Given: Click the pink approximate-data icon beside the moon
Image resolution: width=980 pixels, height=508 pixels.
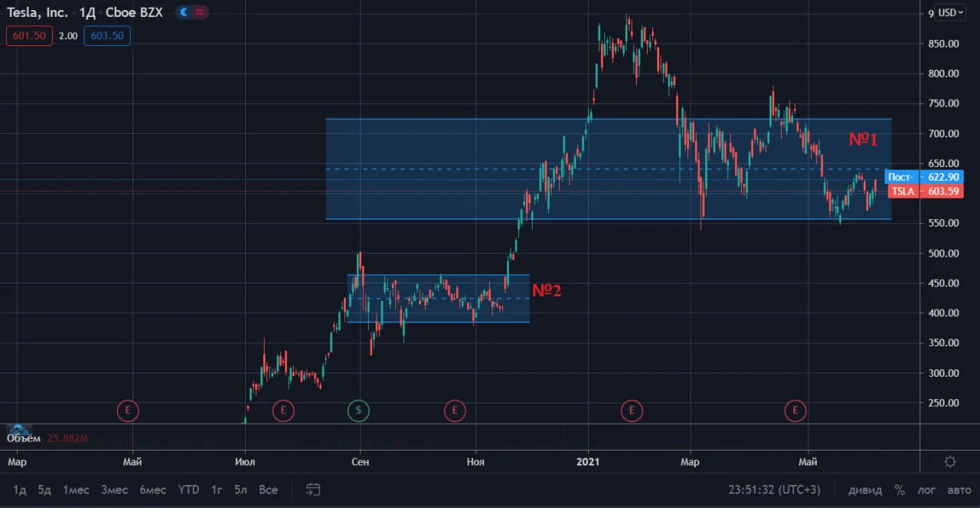Looking at the screenshot, I should [x=200, y=13].
